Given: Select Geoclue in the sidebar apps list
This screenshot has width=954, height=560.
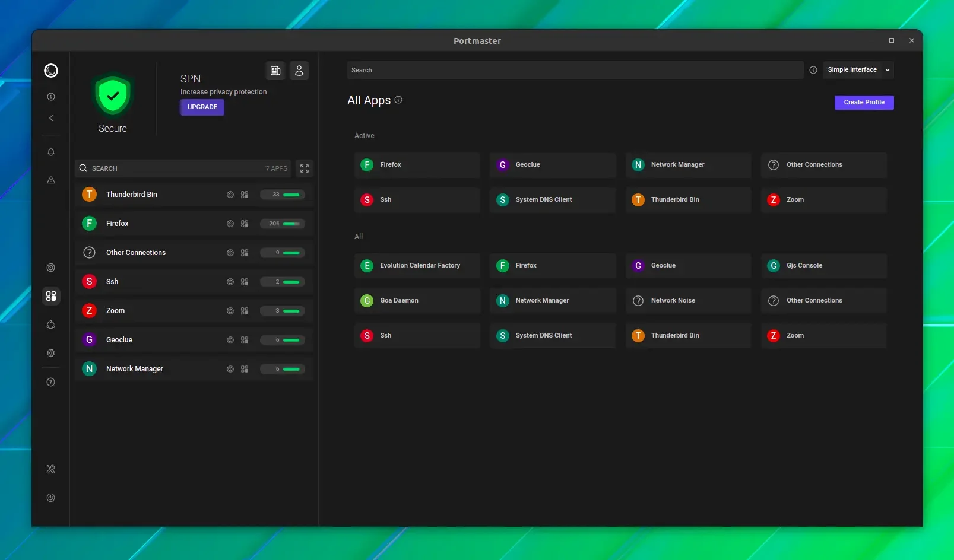Looking at the screenshot, I should [x=194, y=340].
